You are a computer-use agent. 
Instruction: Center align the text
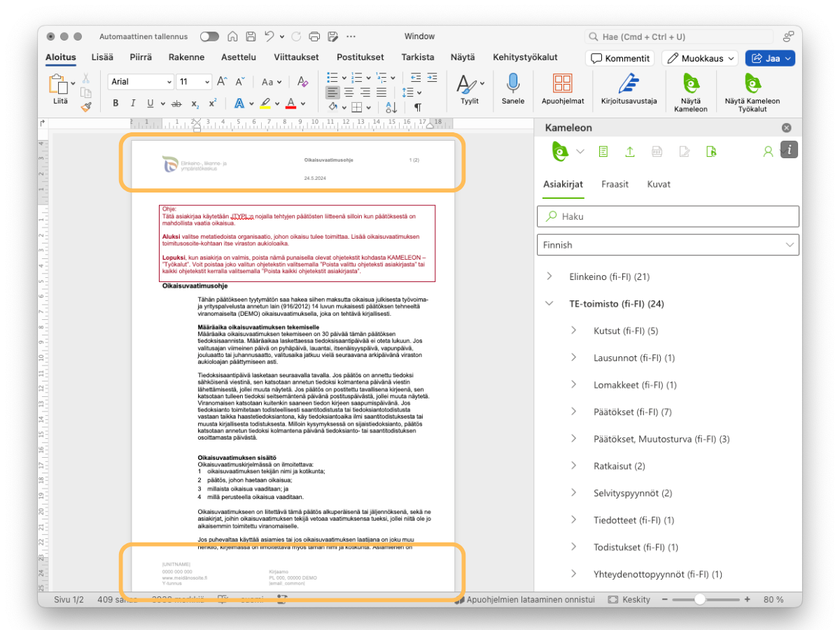(349, 92)
